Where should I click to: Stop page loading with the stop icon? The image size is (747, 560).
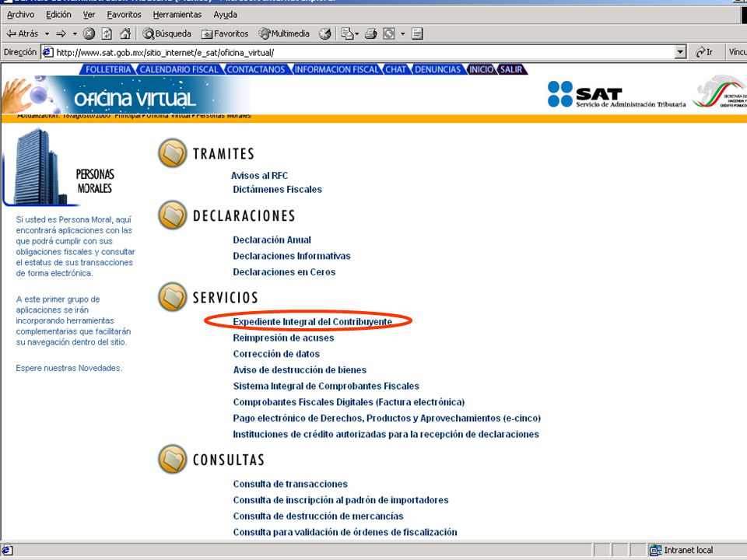tap(89, 33)
